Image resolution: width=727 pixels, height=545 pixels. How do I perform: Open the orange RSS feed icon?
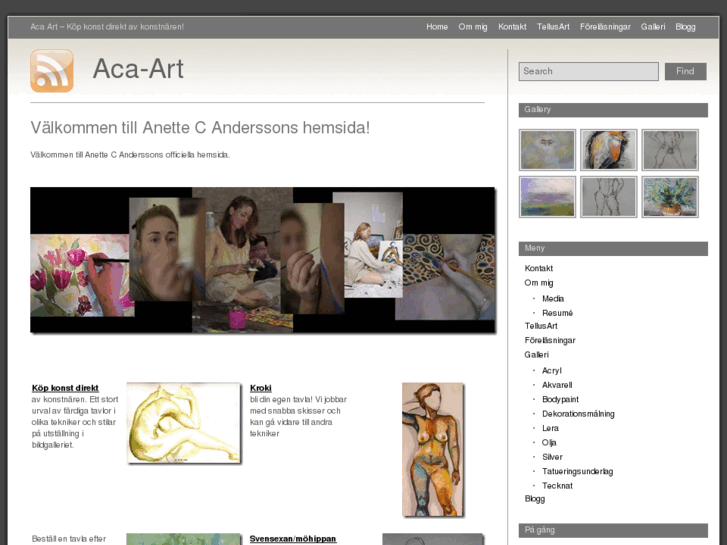pyautogui.click(x=52, y=71)
